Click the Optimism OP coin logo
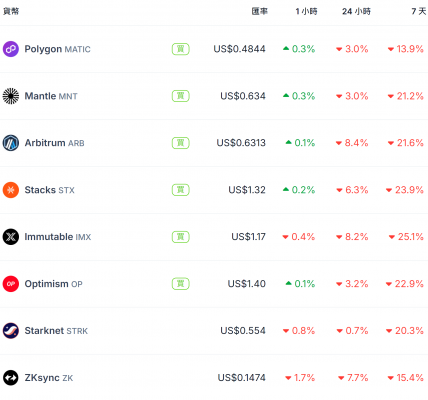This screenshot has width=428, height=400. point(11,284)
